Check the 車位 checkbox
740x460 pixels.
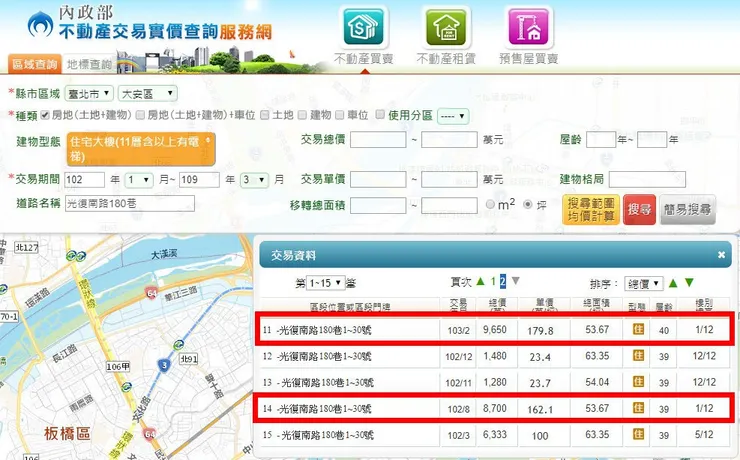pos(339,115)
